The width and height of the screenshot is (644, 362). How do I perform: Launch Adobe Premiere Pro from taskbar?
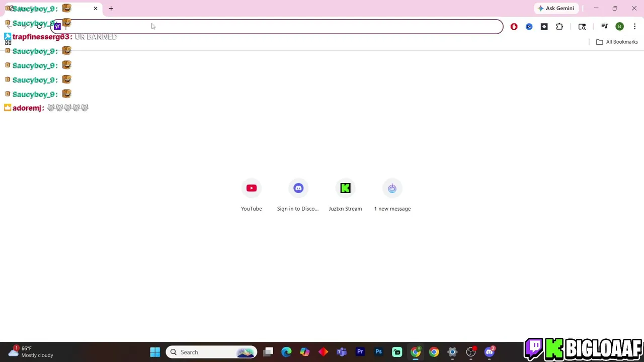pyautogui.click(x=360, y=352)
